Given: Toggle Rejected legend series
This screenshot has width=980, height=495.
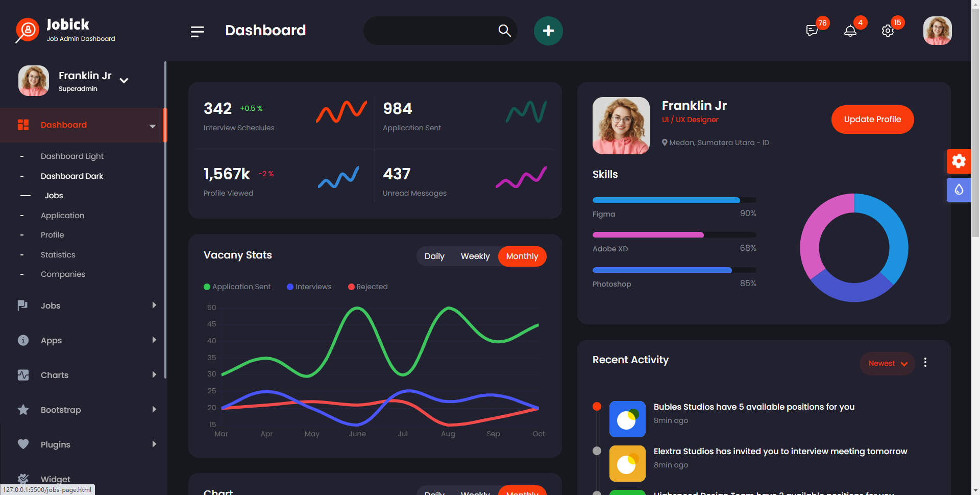Looking at the screenshot, I should pos(368,287).
